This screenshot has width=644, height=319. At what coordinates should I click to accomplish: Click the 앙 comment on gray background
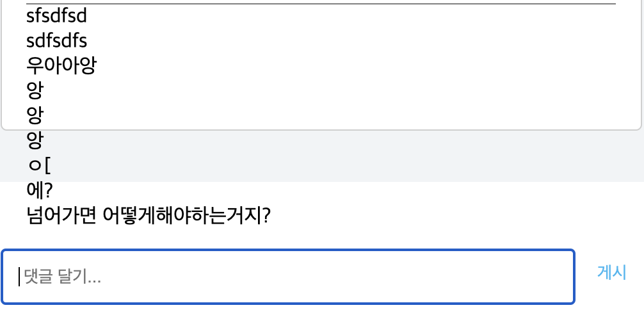(x=35, y=140)
